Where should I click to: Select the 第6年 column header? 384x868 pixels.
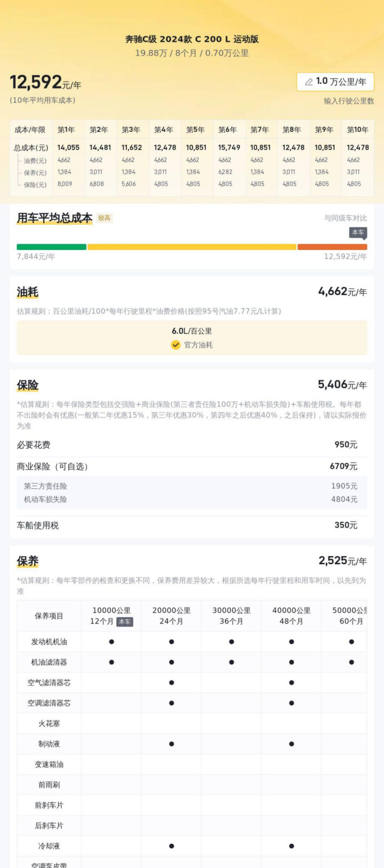tap(227, 130)
